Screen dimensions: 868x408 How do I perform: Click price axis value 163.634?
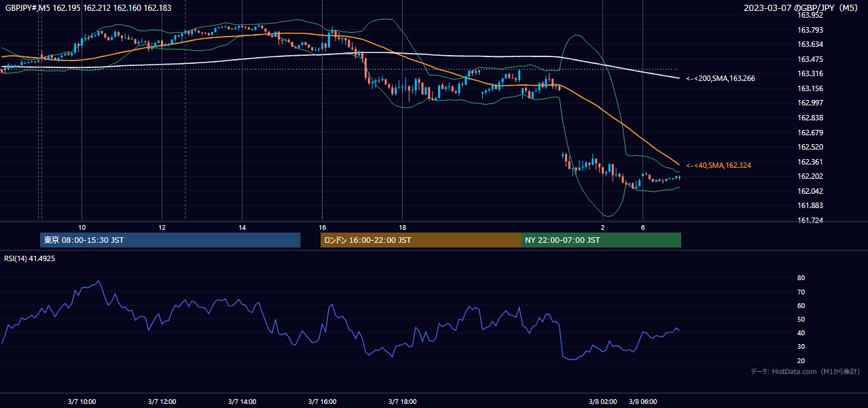coord(810,44)
